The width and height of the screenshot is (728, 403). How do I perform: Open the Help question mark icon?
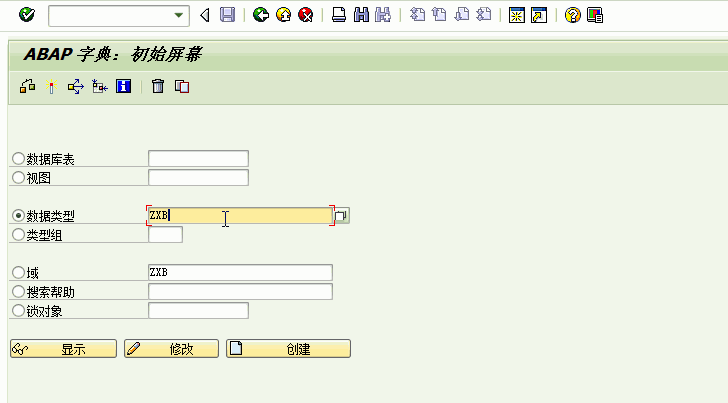coord(572,15)
